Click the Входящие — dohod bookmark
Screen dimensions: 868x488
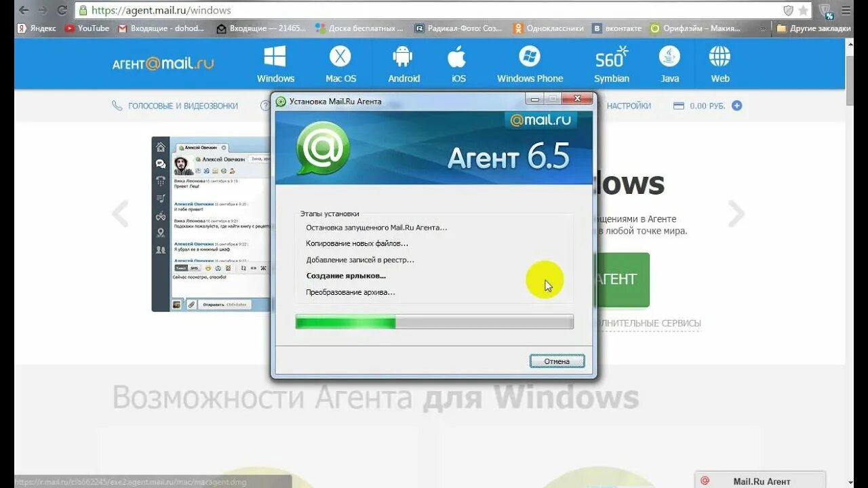point(162,28)
